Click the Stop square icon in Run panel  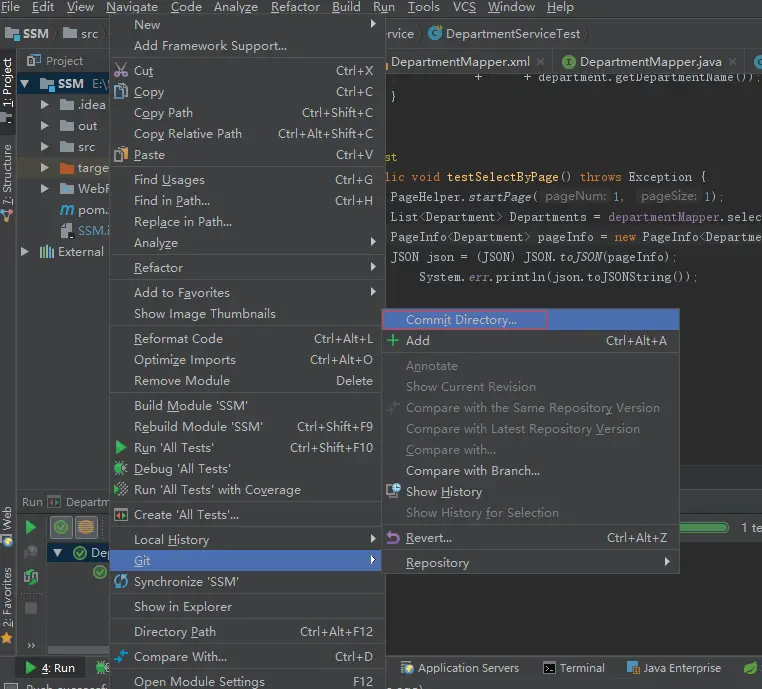pos(31,607)
